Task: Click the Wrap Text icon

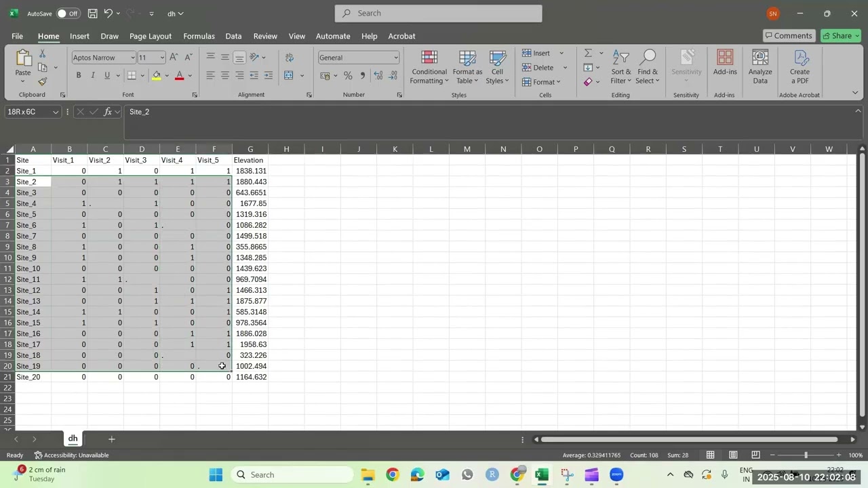Action: (290, 58)
